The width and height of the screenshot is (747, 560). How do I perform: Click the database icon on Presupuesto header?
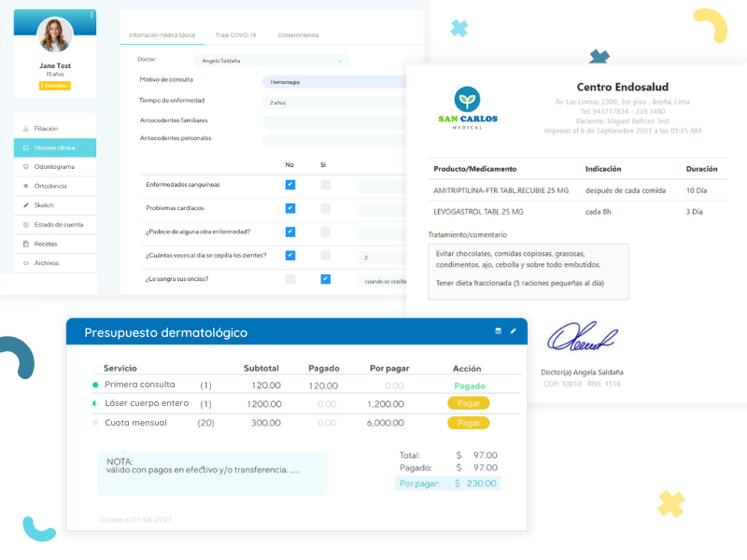tap(498, 331)
